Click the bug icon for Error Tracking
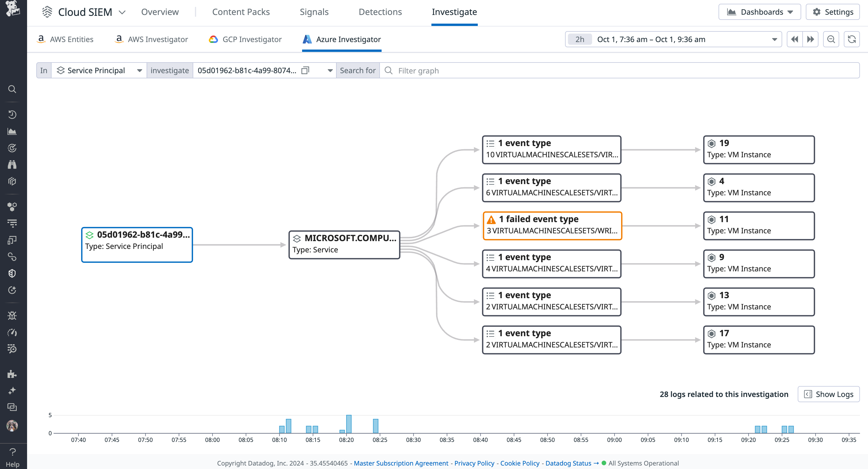 click(12, 315)
